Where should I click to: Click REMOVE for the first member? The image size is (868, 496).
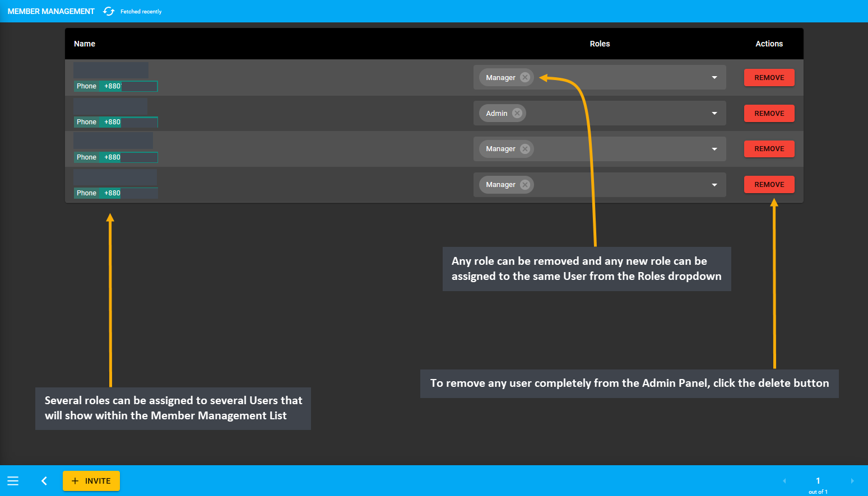(769, 77)
